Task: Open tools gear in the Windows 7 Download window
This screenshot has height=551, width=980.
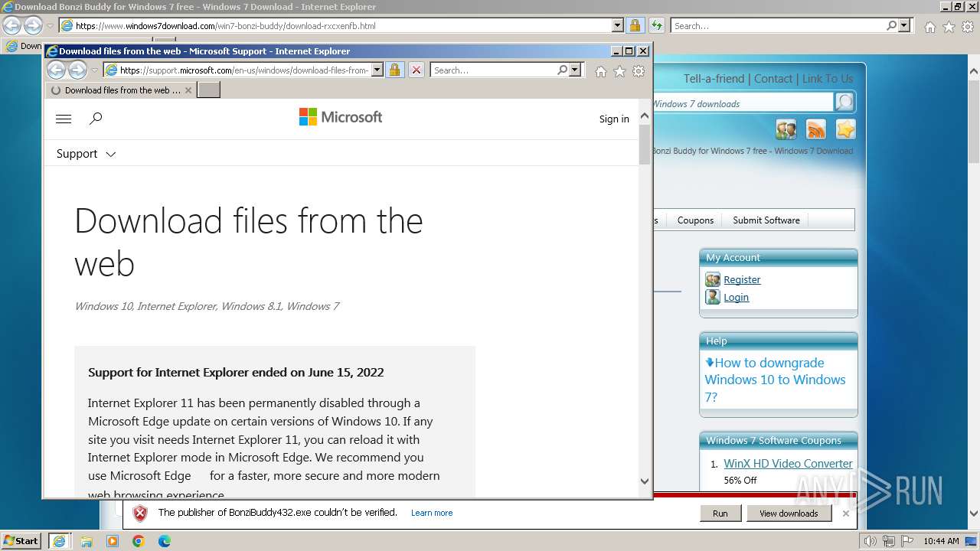Action: pos(968,27)
